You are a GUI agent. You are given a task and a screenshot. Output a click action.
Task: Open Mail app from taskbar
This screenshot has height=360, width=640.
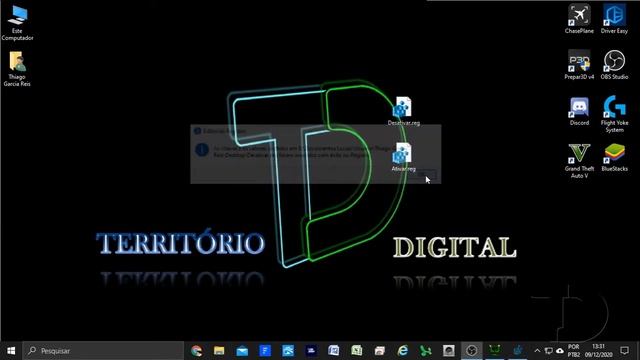tap(242, 351)
